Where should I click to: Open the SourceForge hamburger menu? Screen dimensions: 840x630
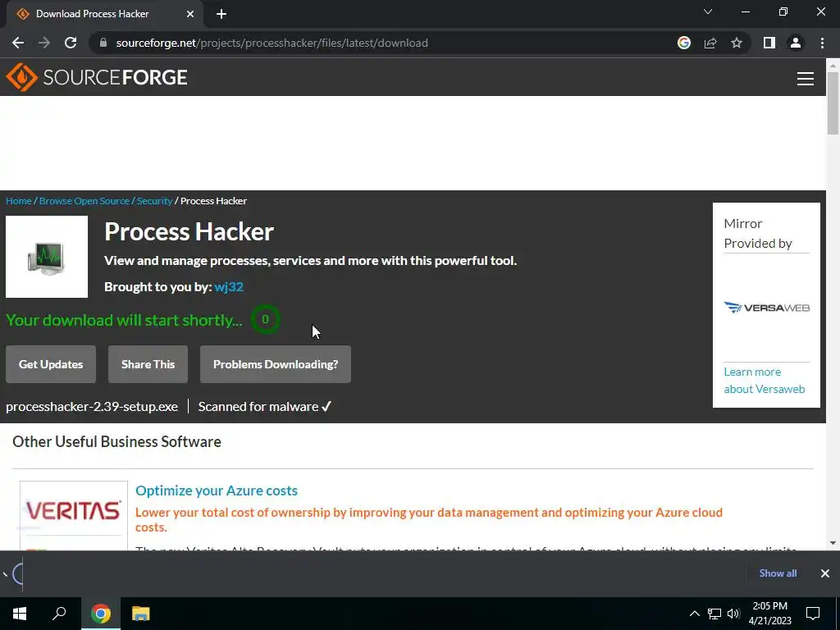click(806, 79)
